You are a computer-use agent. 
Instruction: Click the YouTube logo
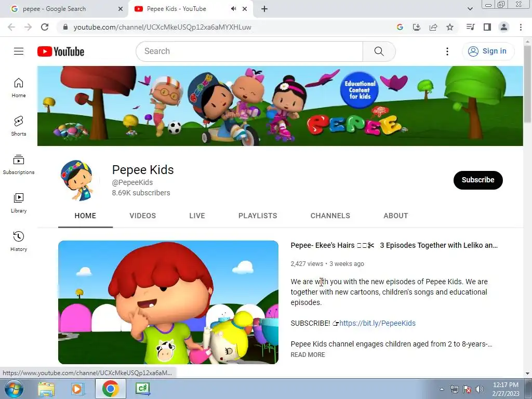[x=61, y=51]
